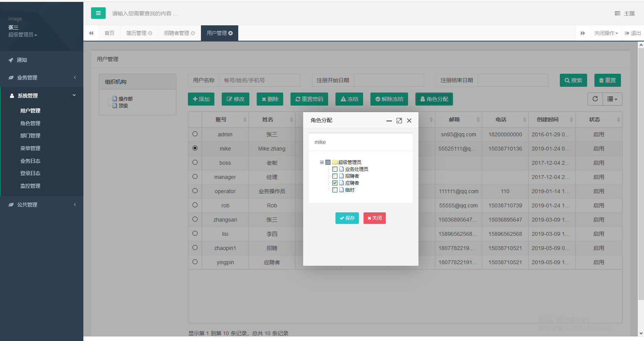Image resolution: width=644 pixels, height=341 pixels.
Task: Uncheck the 应聘者 role checkbox
Action: (335, 183)
